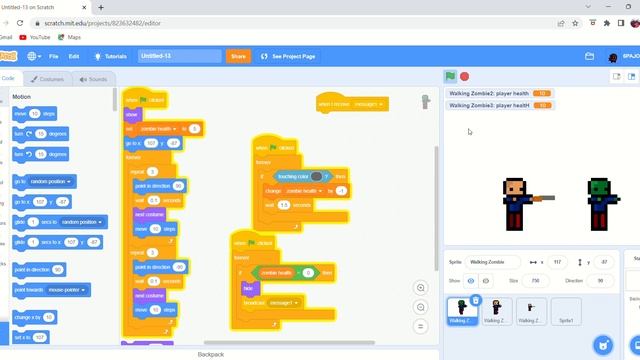The width and height of the screenshot is (640, 360).
Task: Click See Project Page button
Action: point(288,56)
